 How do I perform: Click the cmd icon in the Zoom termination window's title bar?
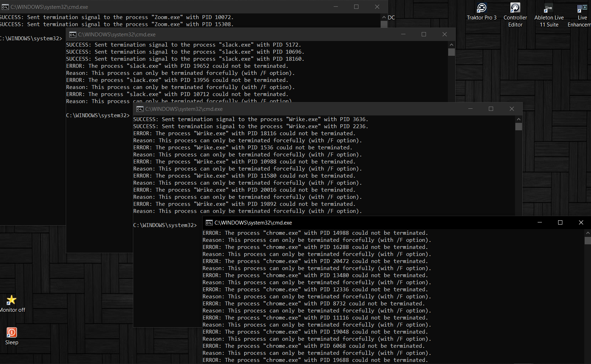click(x=5, y=7)
